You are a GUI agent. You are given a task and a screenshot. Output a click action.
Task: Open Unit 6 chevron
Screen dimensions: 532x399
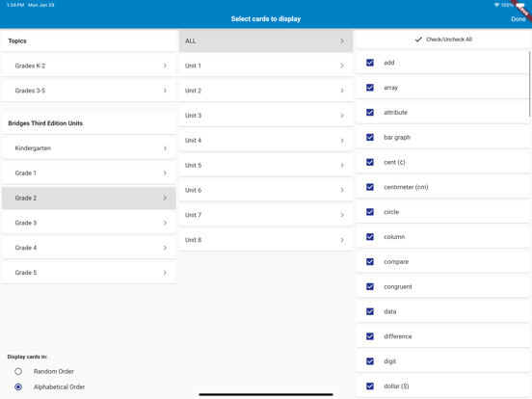click(342, 190)
